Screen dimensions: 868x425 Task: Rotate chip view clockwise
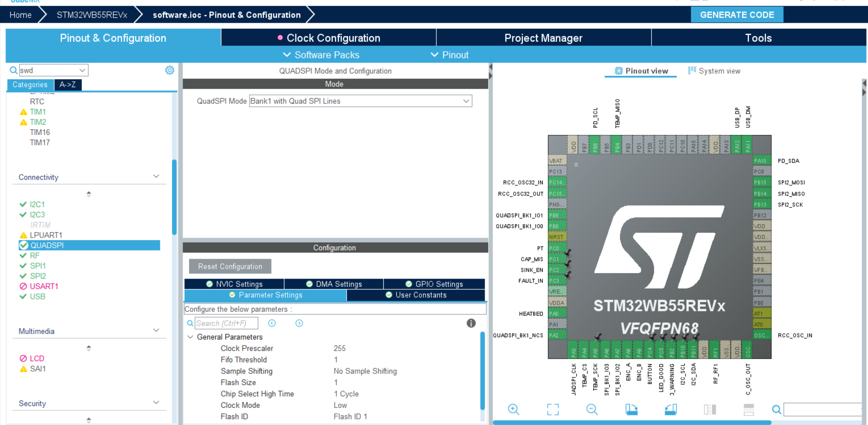pos(631,410)
